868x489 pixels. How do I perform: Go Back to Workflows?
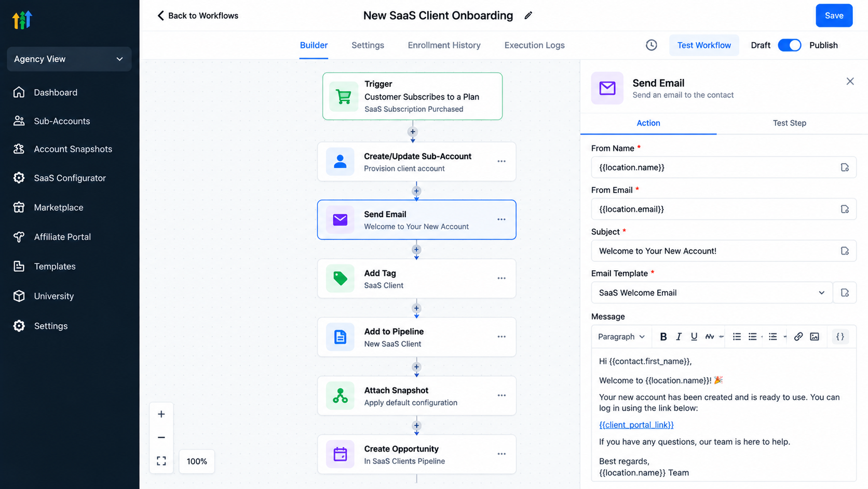tap(197, 16)
